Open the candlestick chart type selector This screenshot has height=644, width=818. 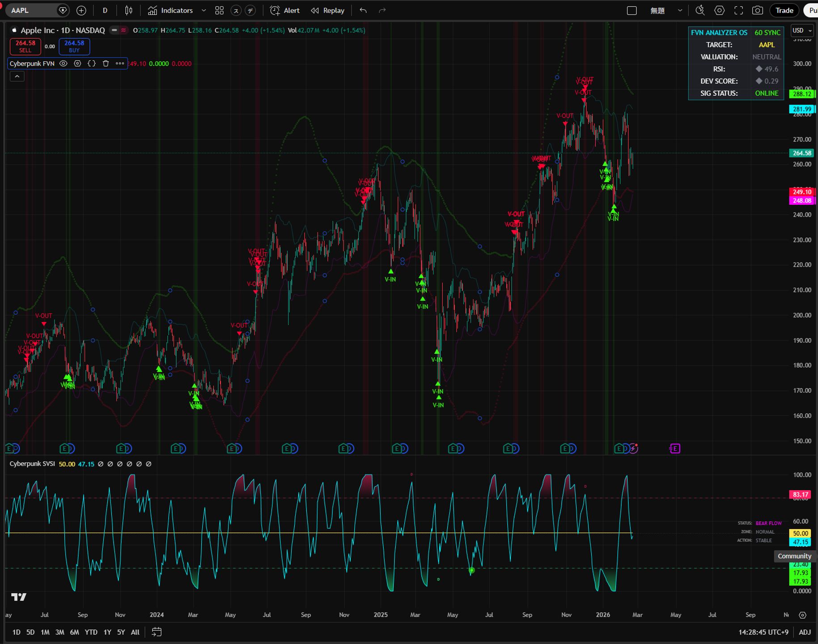(129, 10)
